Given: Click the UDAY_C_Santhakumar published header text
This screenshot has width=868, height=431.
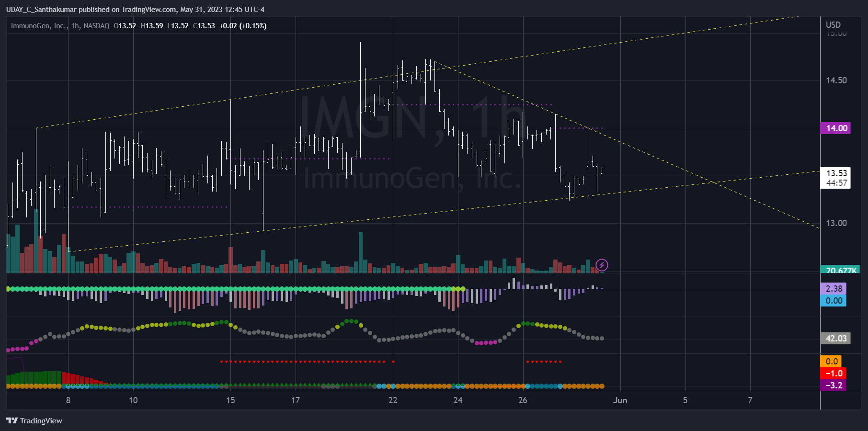Looking at the screenshot, I should click(x=135, y=10).
